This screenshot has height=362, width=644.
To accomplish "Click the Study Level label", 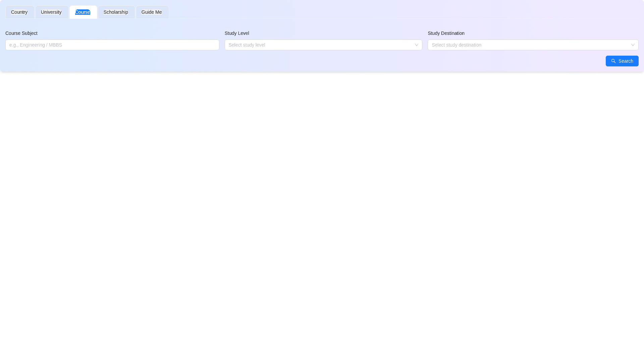I will coord(237,33).
